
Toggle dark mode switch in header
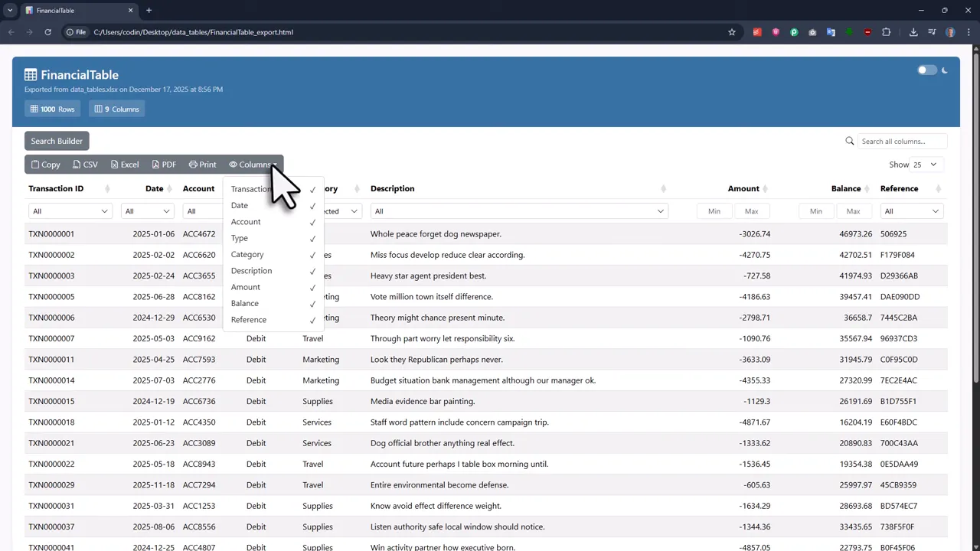click(x=929, y=70)
